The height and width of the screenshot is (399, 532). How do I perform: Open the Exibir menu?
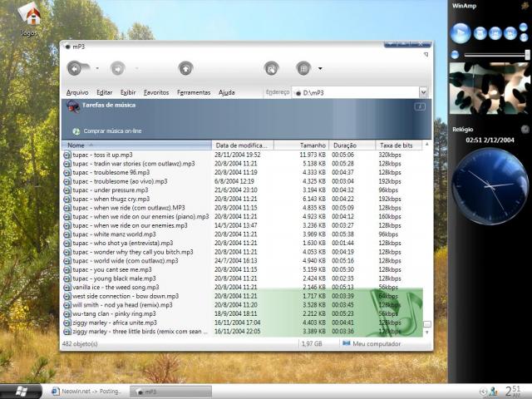[x=128, y=92]
